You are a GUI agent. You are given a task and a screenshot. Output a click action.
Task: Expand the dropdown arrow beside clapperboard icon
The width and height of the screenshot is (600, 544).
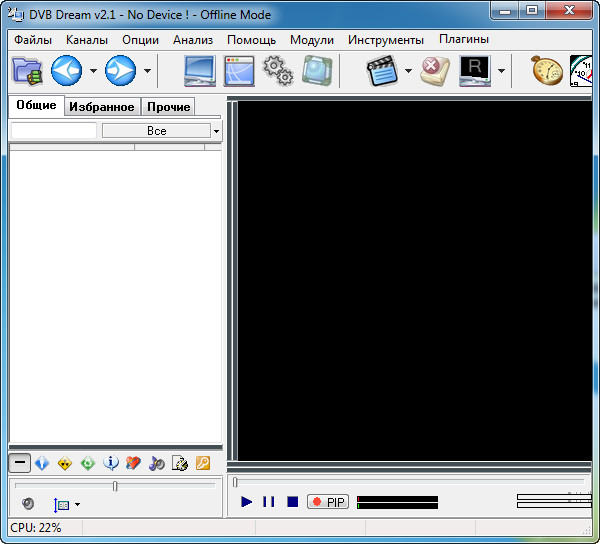tap(408, 72)
